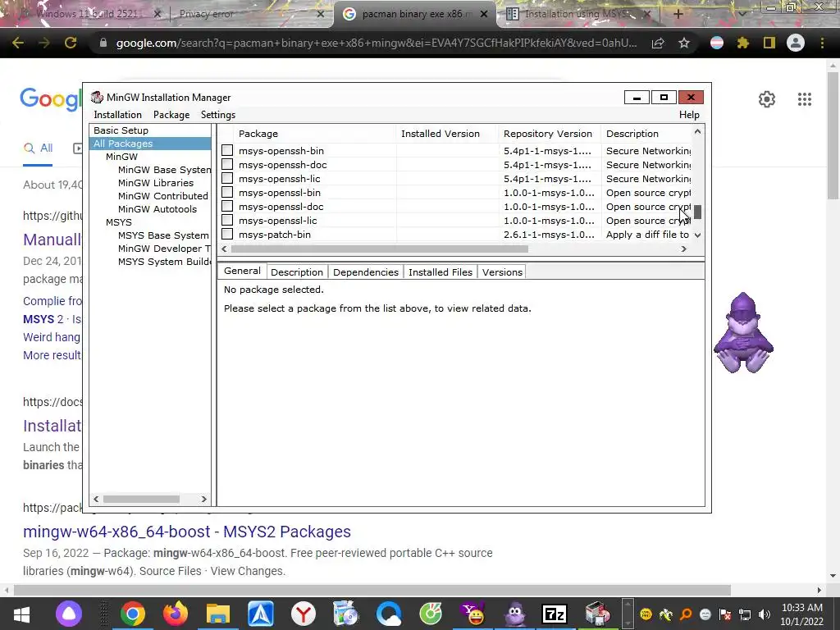
Task: Click the sidebar tree scroll-left arrow
Action: (96, 499)
